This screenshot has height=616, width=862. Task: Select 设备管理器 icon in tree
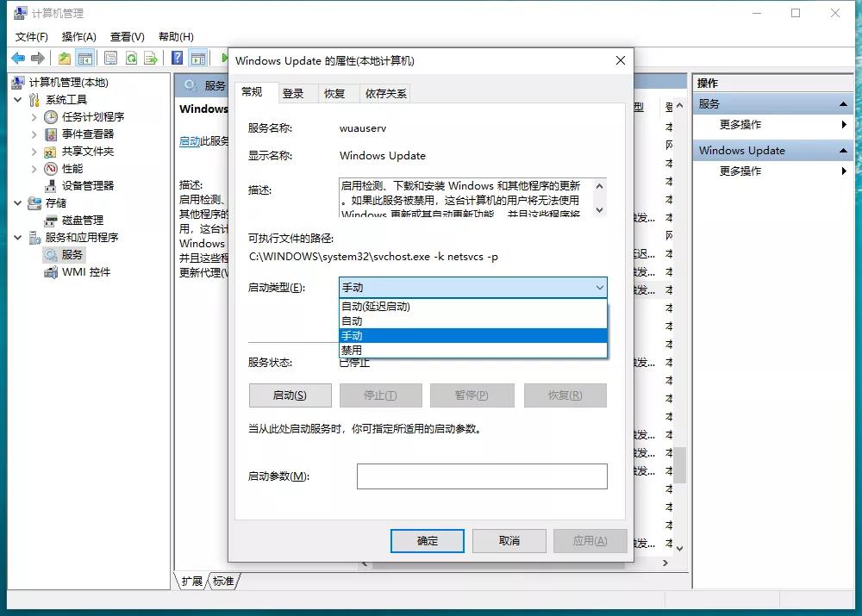(x=51, y=186)
